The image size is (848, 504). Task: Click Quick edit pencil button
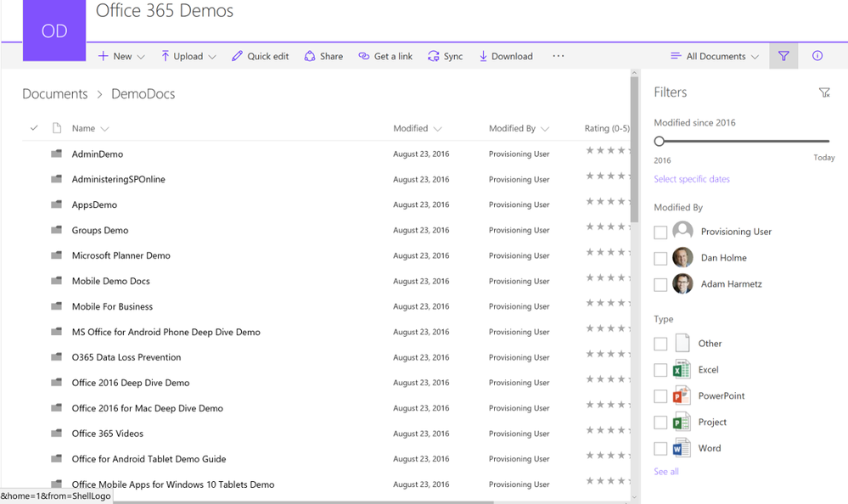[x=260, y=56]
